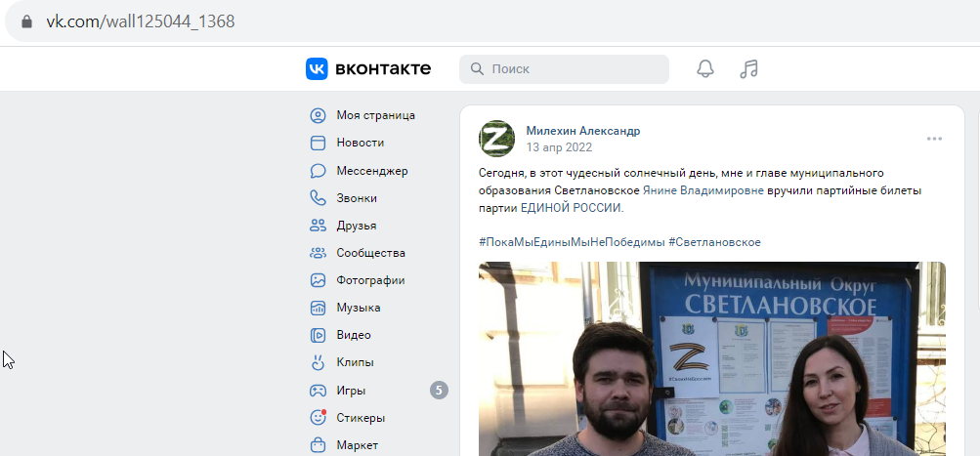The image size is (980, 456).
Task: Click the word Музыка in sidebar
Action: [x=359, y=308]
